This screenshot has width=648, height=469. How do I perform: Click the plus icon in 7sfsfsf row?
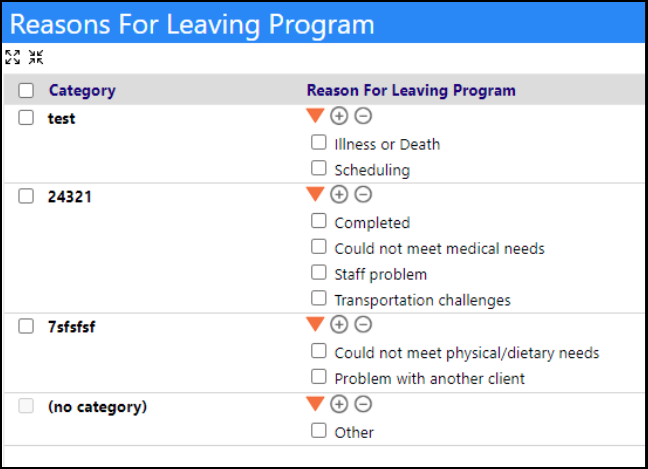tap(339, 325)
